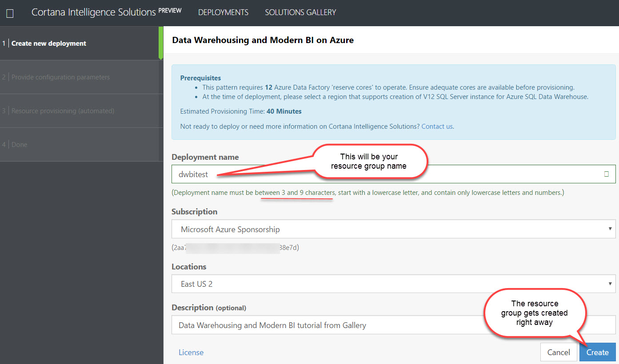Click the partially hidden subscription ID text

coord(236,248)
